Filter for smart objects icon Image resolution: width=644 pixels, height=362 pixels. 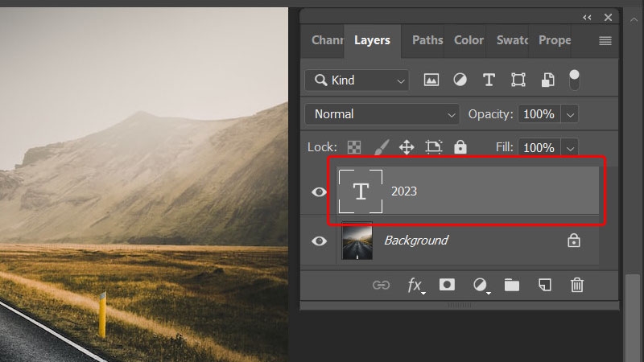[547, 80]
